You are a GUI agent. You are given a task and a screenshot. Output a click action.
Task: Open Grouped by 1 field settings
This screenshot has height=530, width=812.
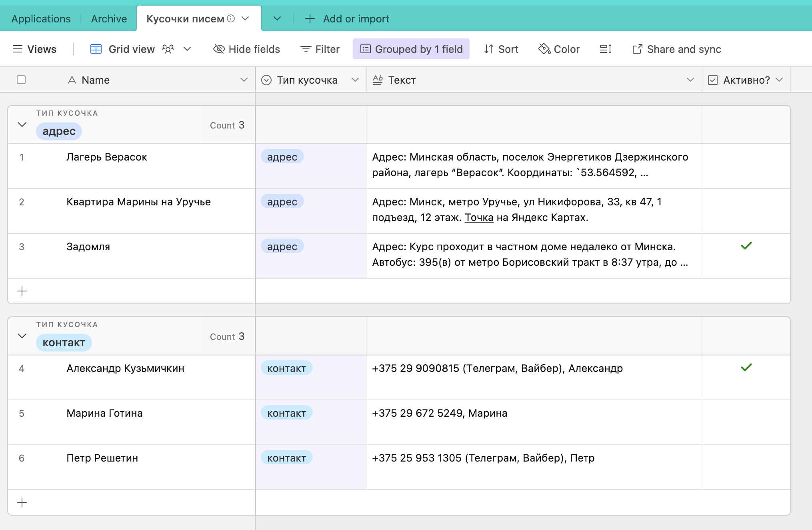(411, 49)
